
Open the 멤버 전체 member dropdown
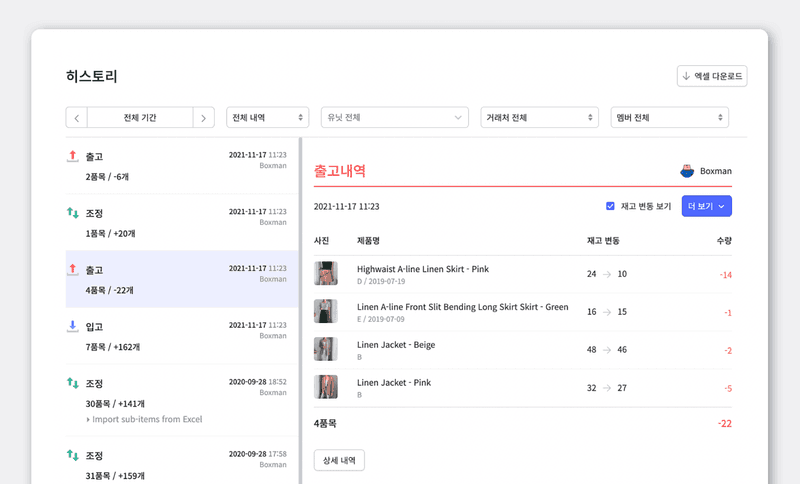point(669,118)
